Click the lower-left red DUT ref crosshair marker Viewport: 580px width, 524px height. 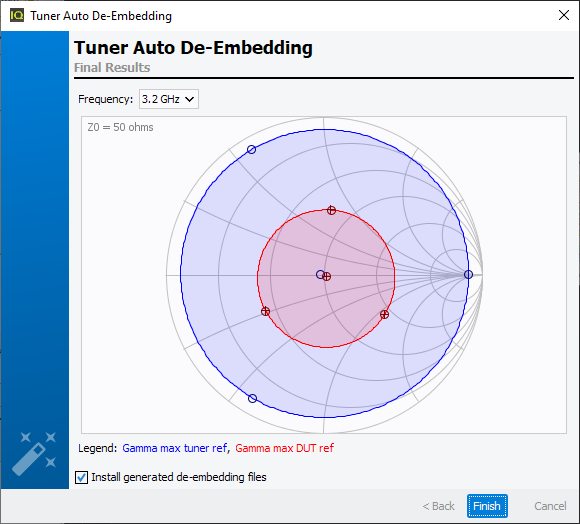(x=265, y=311)
